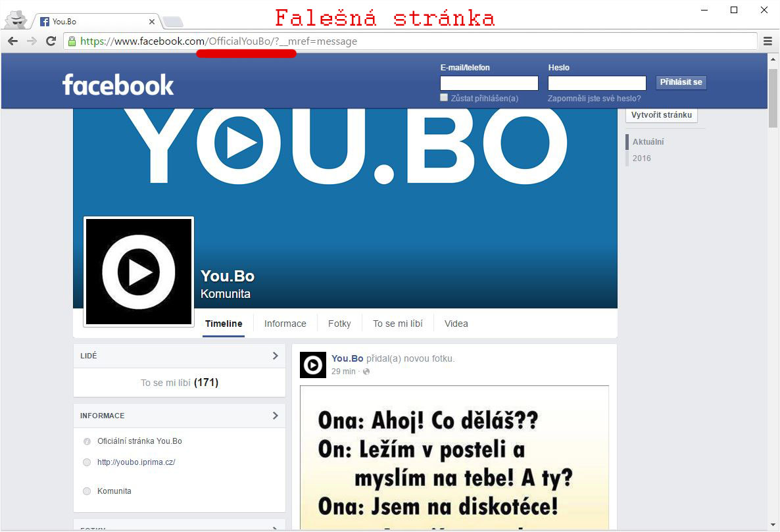The image size is (780, 532).
Task: Click the Přihlásit se button
Action: pos(681,83)
